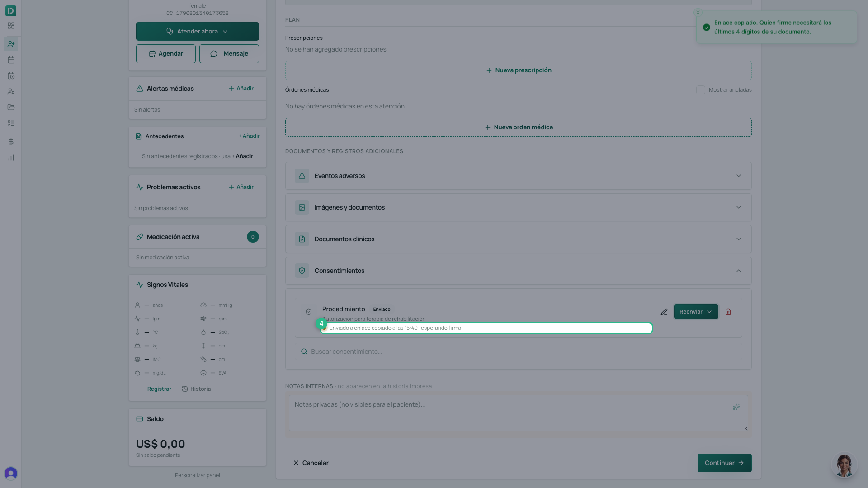Expand the Documentos clínicos section
The image size is (868, 488).
click(x=519, y=239)
